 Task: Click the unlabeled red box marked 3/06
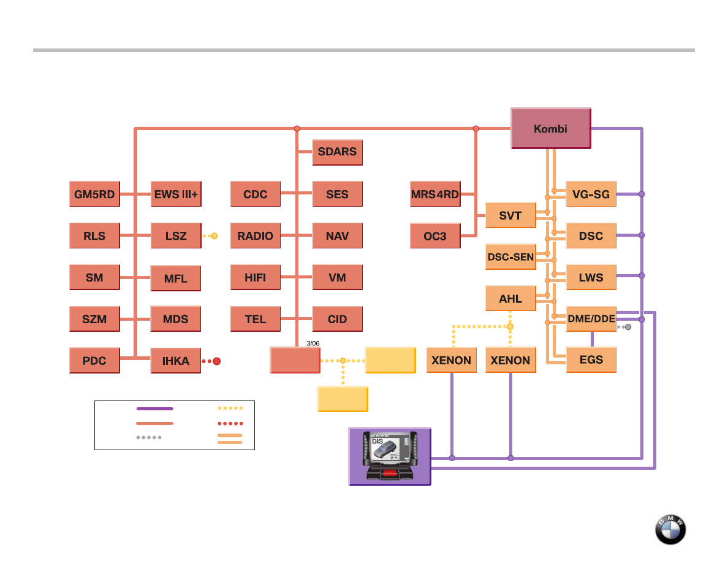pyautogui.click(x=295, y=361)
